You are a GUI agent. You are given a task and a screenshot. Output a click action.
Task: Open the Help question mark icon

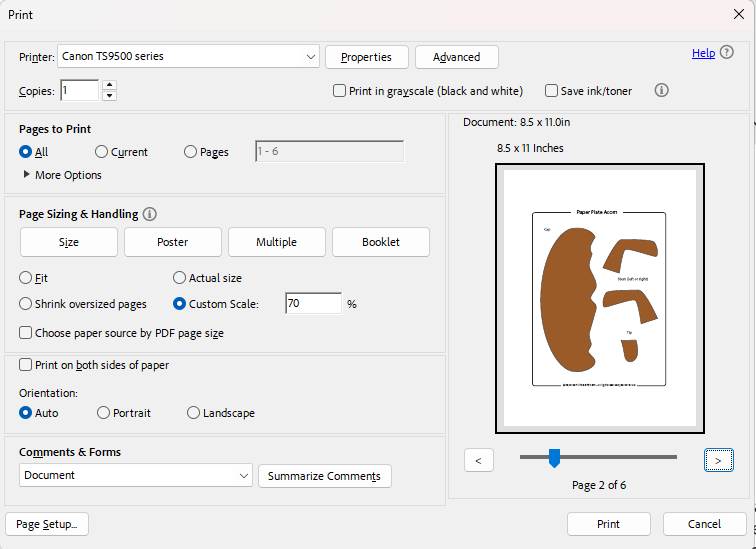(727, 53)
